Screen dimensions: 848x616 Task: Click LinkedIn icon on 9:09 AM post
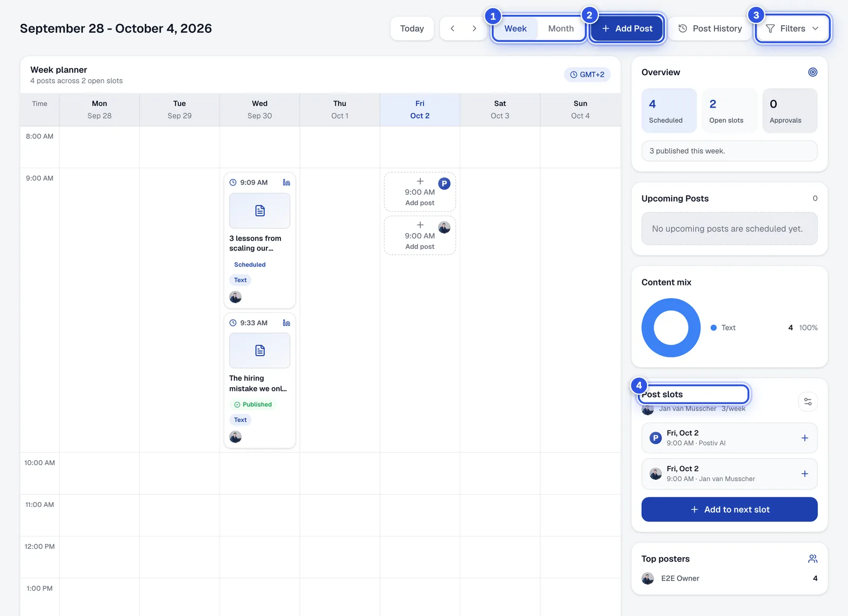[286, 182]
